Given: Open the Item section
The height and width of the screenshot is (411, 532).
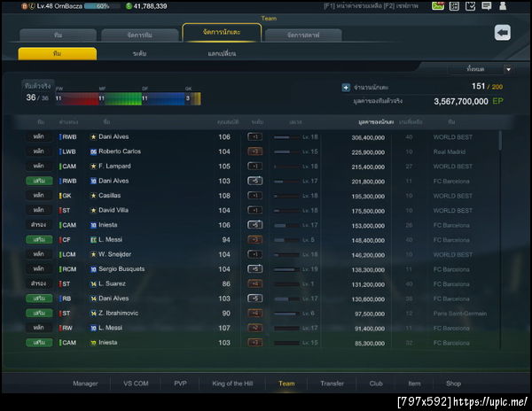Looking at the screenshot, I should [414, 384].
